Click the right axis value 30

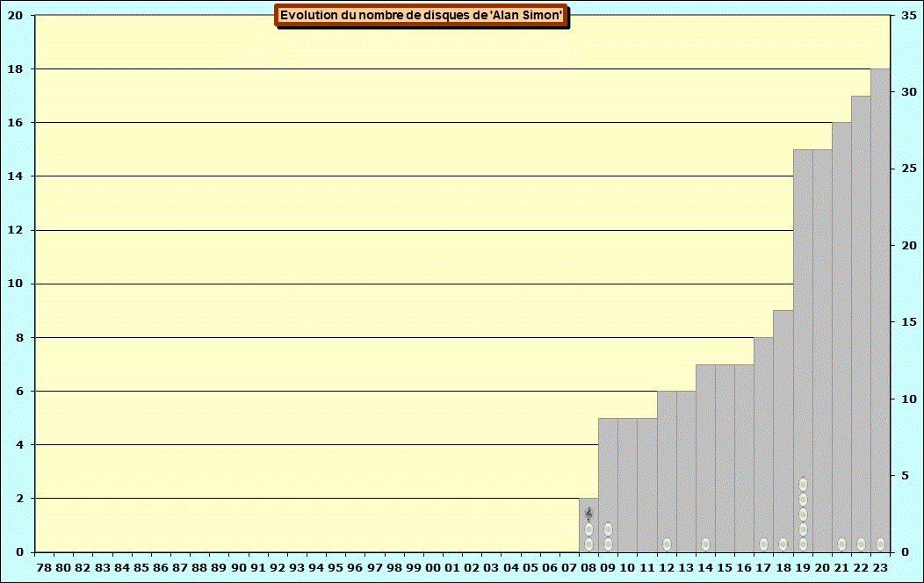click(909, 92)
